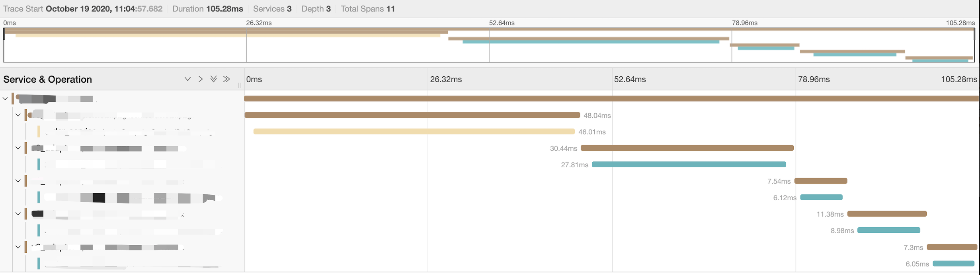Click the teal 6.12ms span bar
Viewport: 980px width, 275px height.
click(821, 198)
